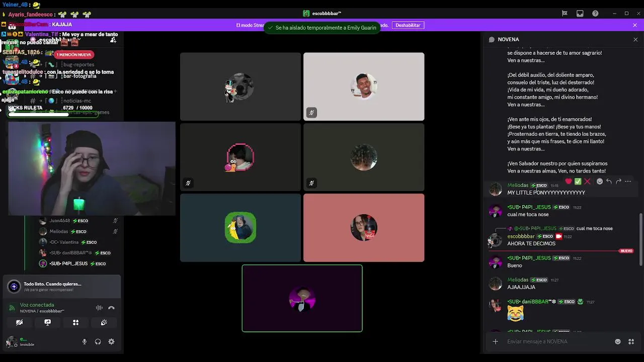Image resolution: width=644 pixels, height=362 pixels.
Task: Start an activity from voice panel
Action: [x=75, y=322]
